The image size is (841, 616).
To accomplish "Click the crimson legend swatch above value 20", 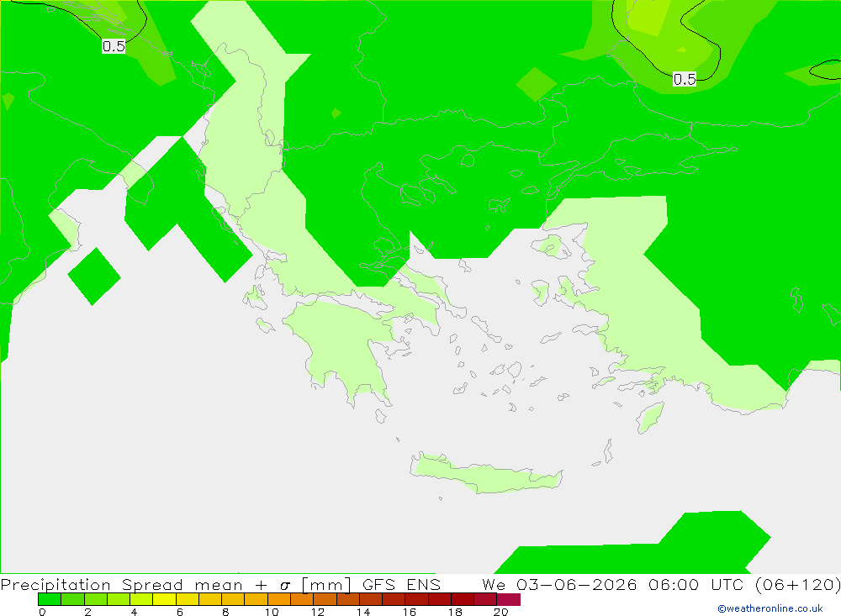I will coord(509,599).
